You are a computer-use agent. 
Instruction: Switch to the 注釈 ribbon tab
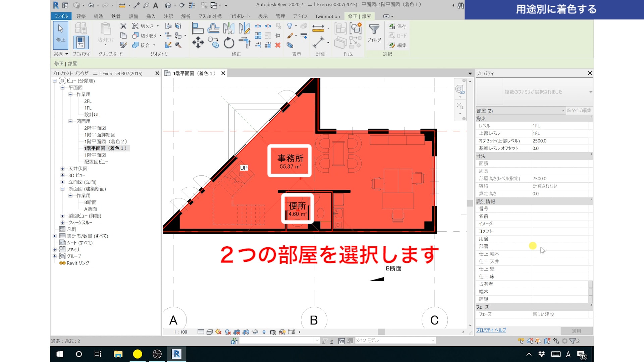pyautogui.click(x=168, y=16)
